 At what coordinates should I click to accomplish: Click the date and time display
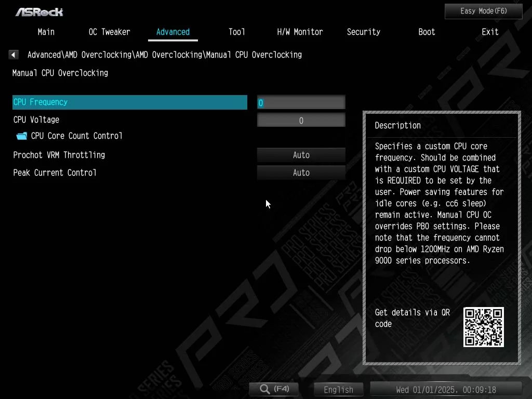coord(445,389)
